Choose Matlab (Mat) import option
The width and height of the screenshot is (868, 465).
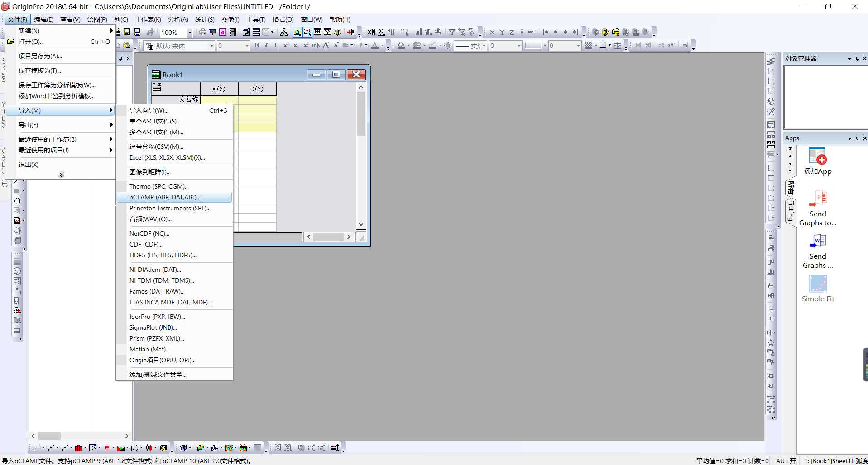click(x=174, y=349)
